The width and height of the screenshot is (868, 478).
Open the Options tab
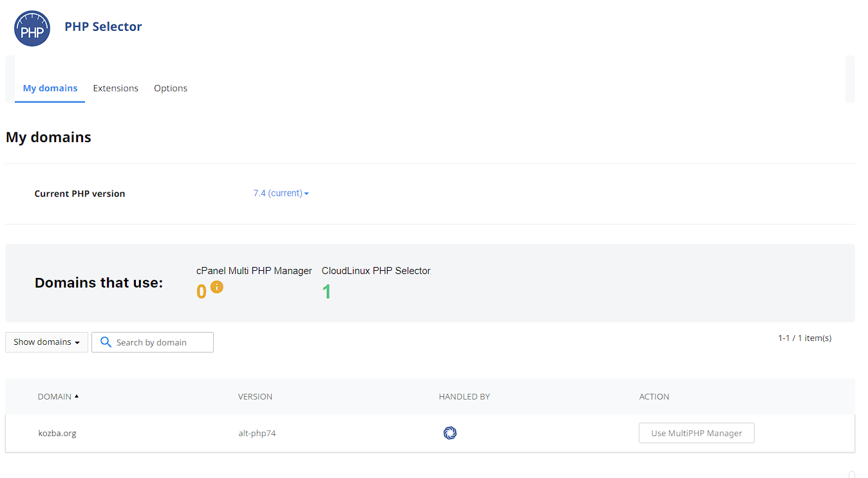[x=171, y=88]
